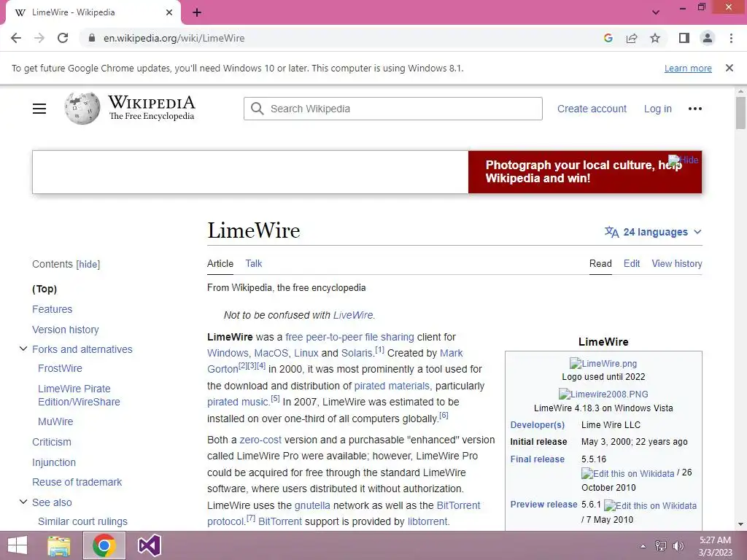This screenshot has height=560, width=747.
Task: Focus the Search Wikipedia field
Action: pyautogui.click(x=392, y=109)
